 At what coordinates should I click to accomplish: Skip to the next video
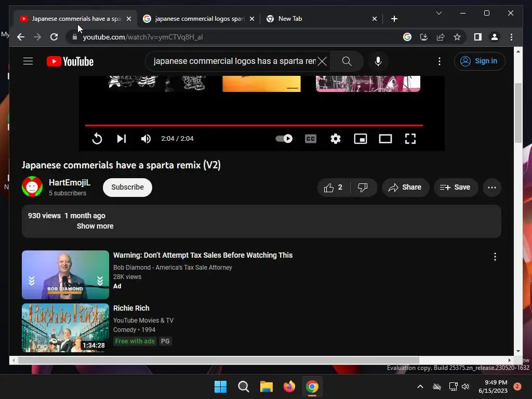click(x=122, y=138)
